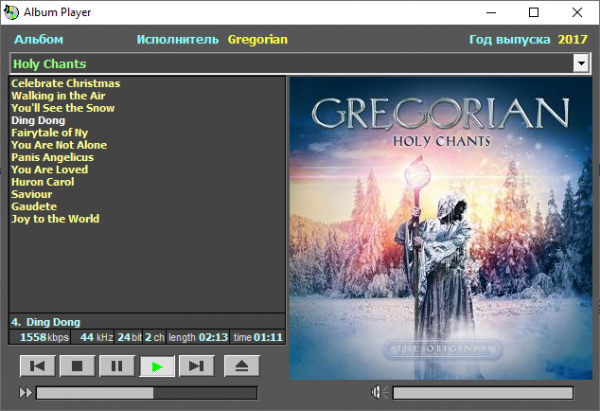
Task: Pause the current track
Action: pos(117,366)
